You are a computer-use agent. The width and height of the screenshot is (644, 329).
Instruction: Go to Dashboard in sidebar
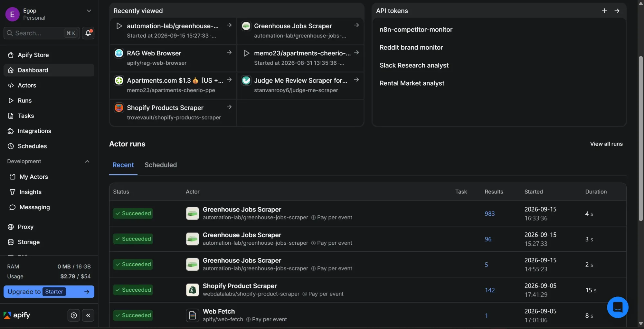point(49,70)
